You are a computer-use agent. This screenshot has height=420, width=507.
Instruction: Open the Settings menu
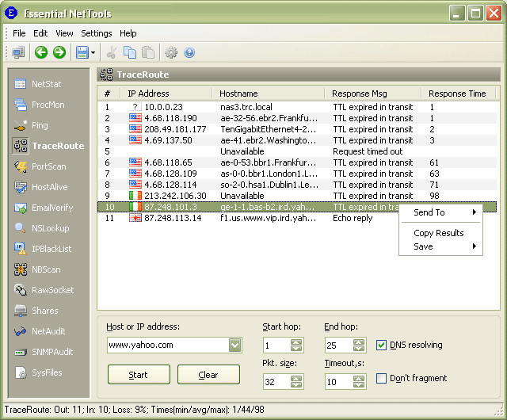tap(97, 33)
